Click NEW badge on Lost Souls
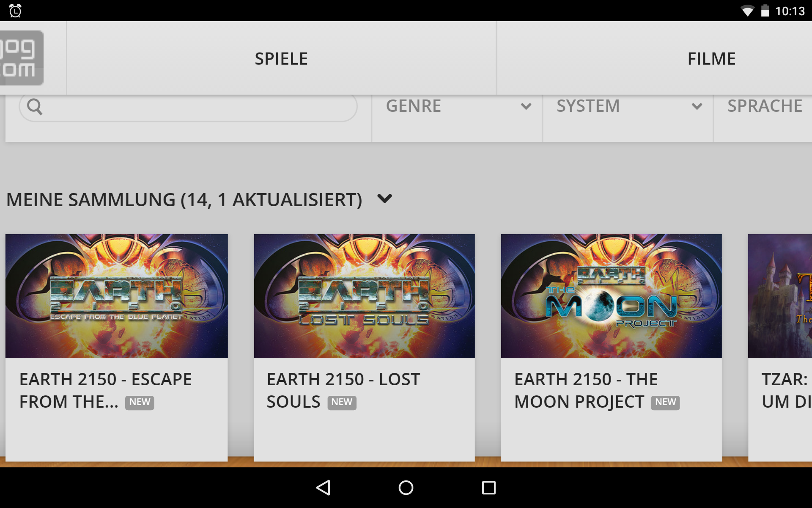 342,402
